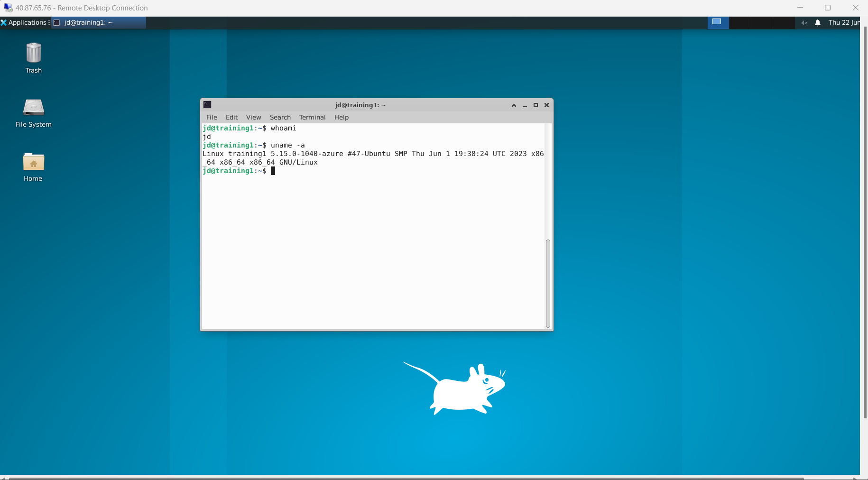Click the blinking cursor at the shell prompt
Screen dimensions: 868x480
(x=273, y=171)
